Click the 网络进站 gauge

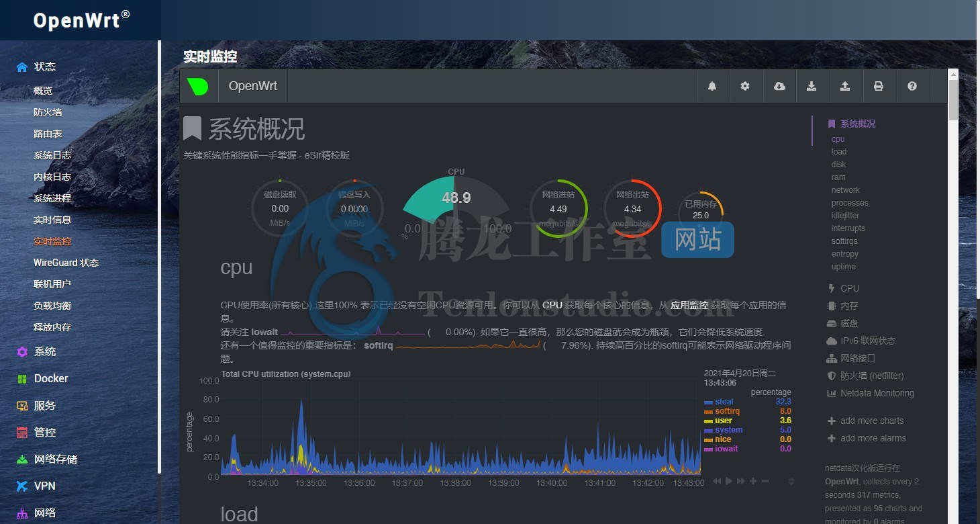click(558, 208)
